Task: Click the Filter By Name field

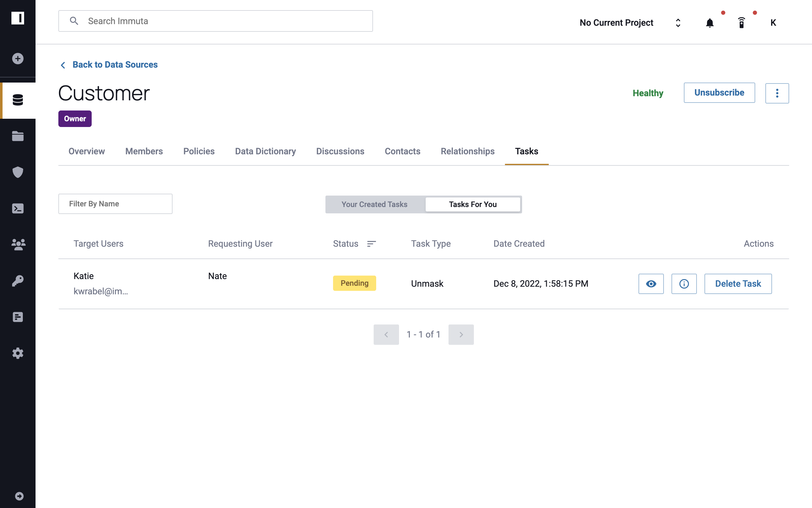Action: 115,204
